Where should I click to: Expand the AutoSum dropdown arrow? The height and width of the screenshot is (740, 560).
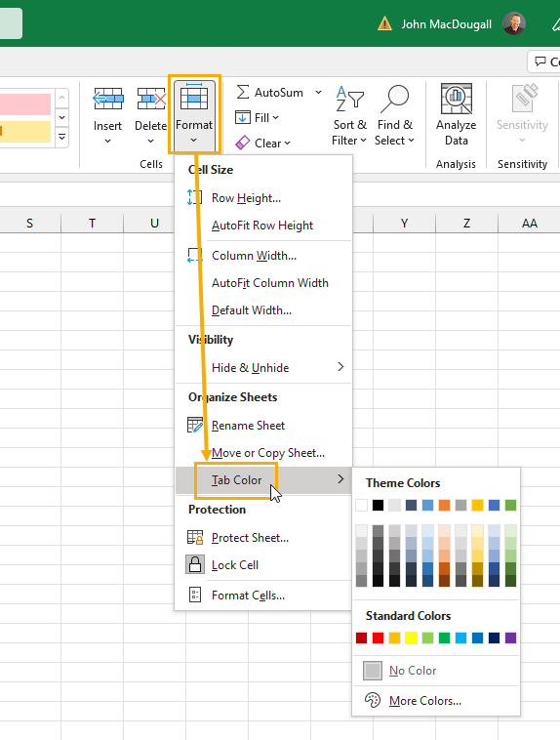pos(318,92)
